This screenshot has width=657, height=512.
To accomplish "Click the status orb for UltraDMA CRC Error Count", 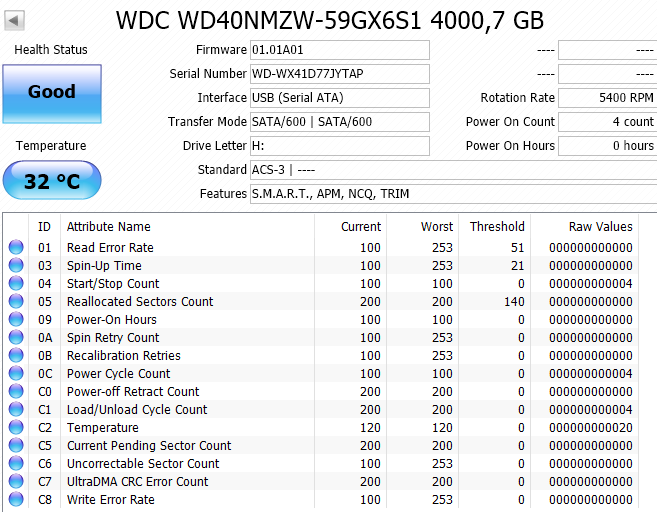I will pyautogui.click(x=16, y=482).
